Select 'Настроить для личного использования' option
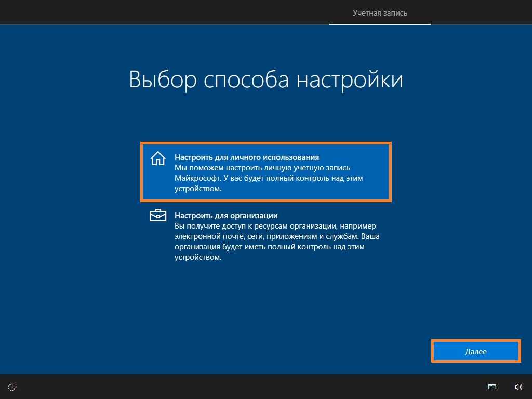Viewport: 532px width, 399px height. point(265,172)
